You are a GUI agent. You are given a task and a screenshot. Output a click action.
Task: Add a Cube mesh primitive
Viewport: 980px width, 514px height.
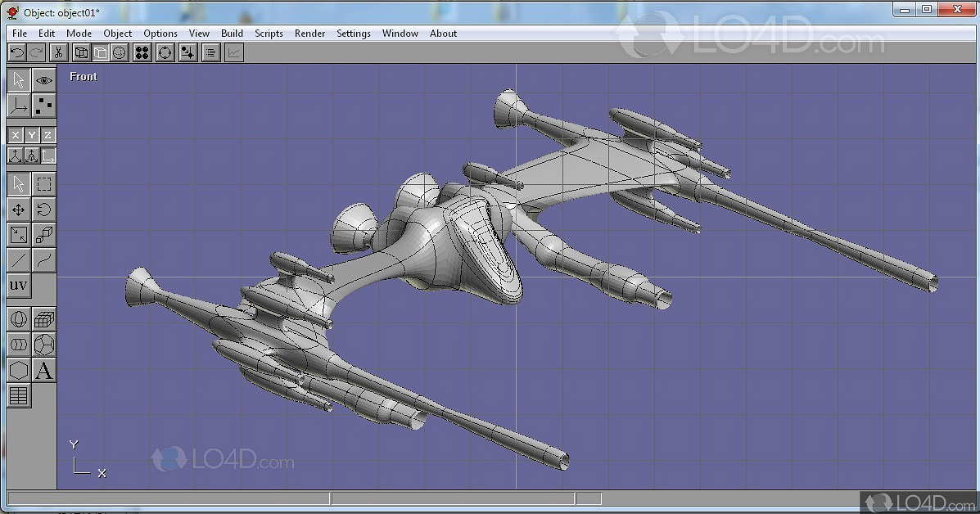tap(43, 319)
